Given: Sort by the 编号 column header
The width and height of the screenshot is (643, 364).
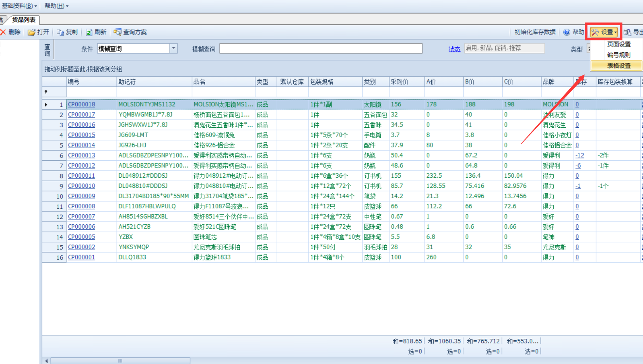Looking at the screenshot, I should 91,82.
